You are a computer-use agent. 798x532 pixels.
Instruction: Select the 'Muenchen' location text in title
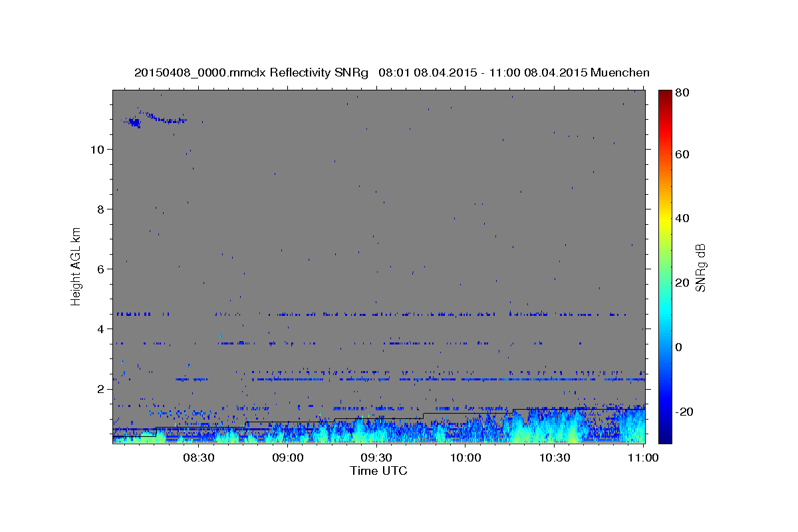tap(620, 72)
